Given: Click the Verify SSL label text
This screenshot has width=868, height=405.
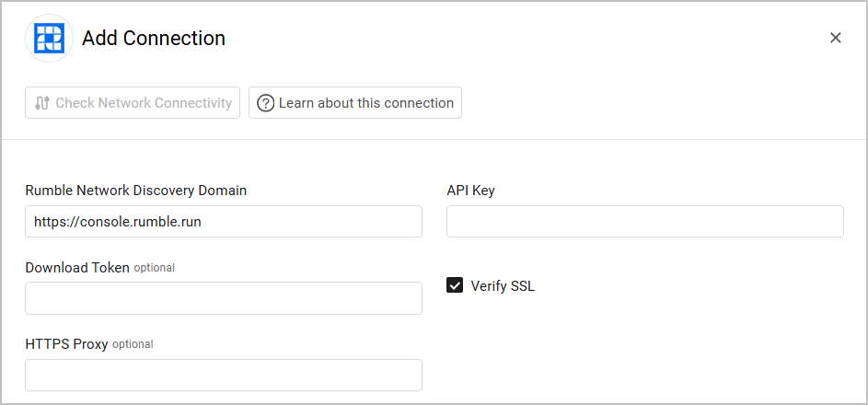Looking at the screenshot, I should 503,286.
